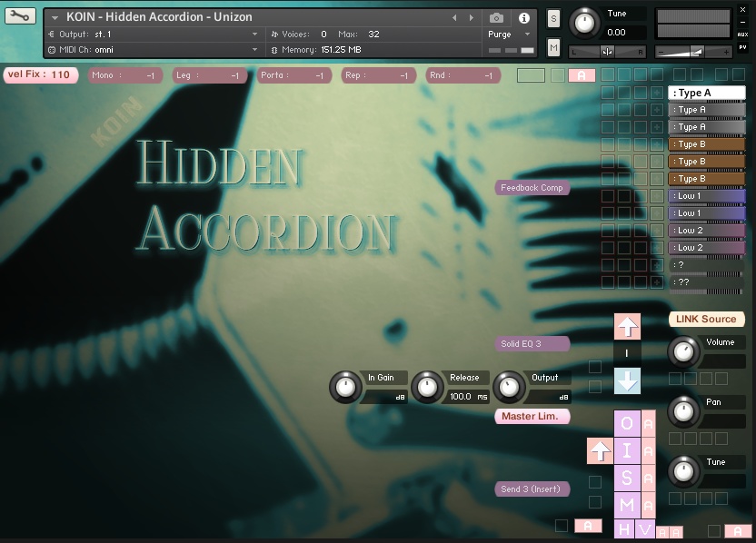This screenshot has height=543, width=756.
Task: Click the Release 100.0 ms value
Action: click(x=468, y=397)
